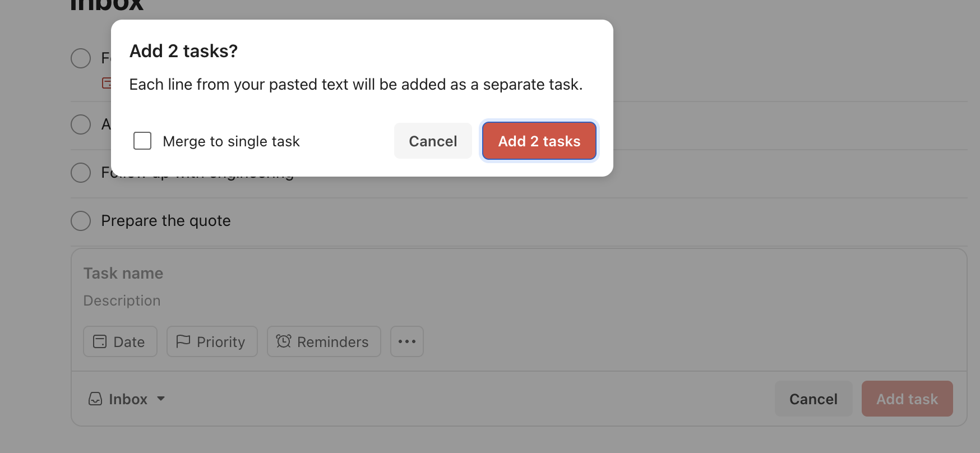Click the Merge to single task label

(231, 141)
